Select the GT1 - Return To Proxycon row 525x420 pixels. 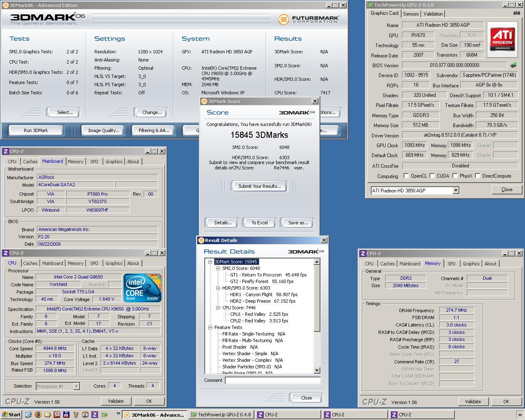pos(268,275)
